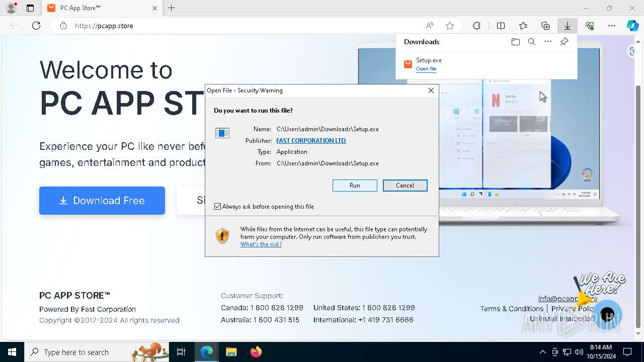Open the notification center icon
Viewport: 644px width, 362px height.
[x=627, y=352]
